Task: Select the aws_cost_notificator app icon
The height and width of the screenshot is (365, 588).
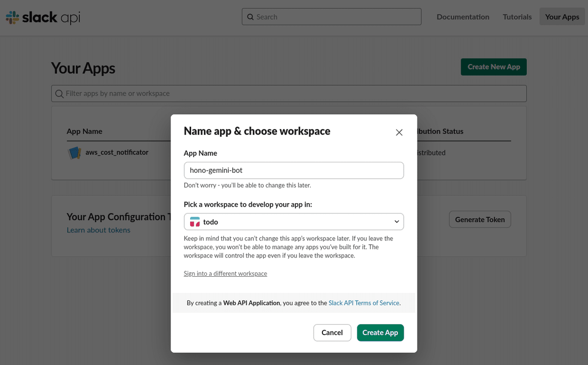Action: click(74, 153)
